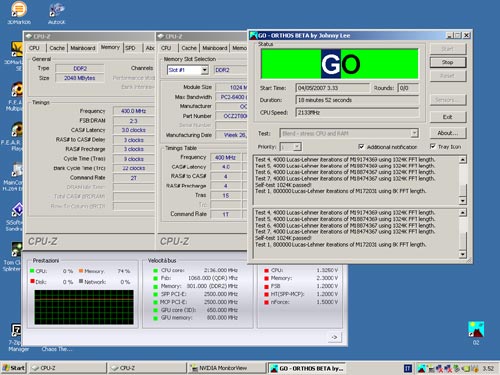Click the Timings Table Frequency 400 MHz
This screenshot has width=500, height=375.
click(x=226, y=157)
